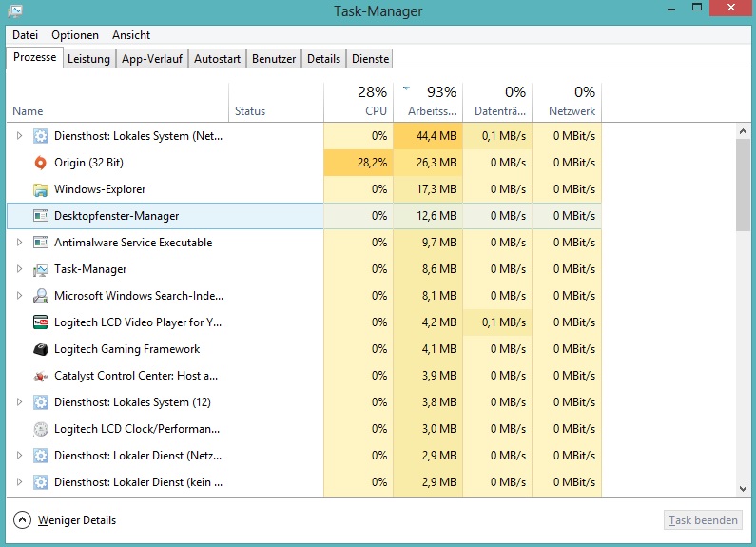Click the Task beenden button
Image resolution: width=756 pixels, height=547 pixels.
click(703, 520)
